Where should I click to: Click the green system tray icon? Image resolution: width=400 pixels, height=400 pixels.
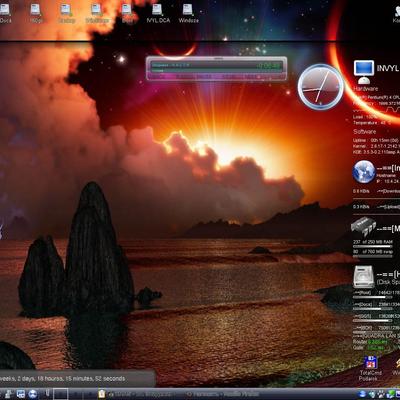click(391, 394)
